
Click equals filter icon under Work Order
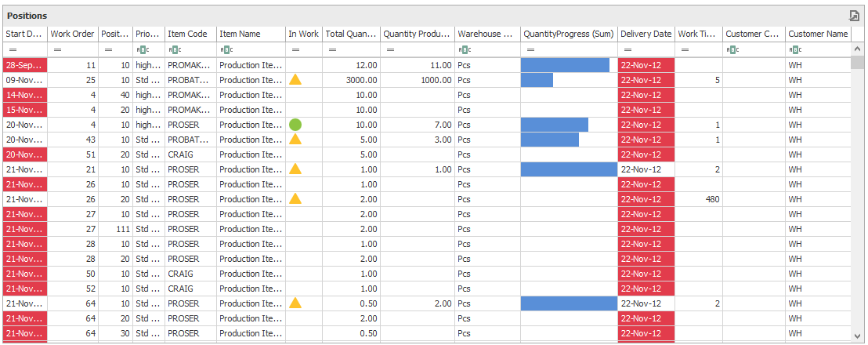[x=55, y=49]
